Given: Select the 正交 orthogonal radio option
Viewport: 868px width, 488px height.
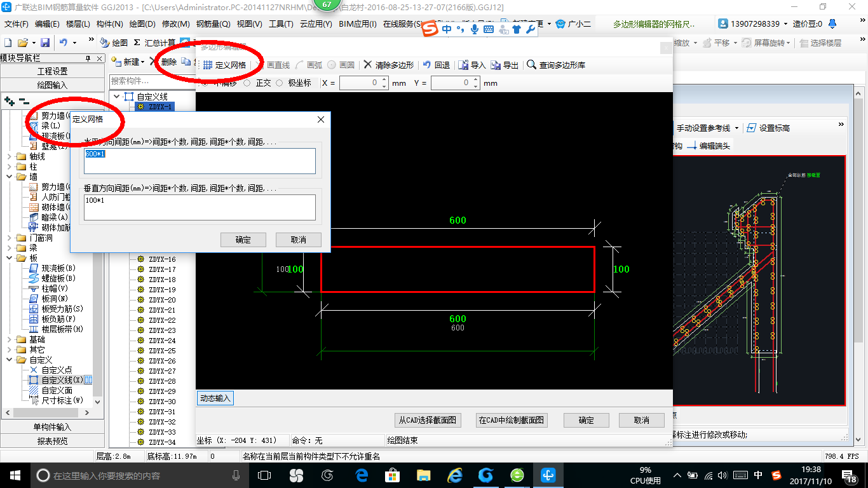Looking at the screenshot, I should 247,83.
